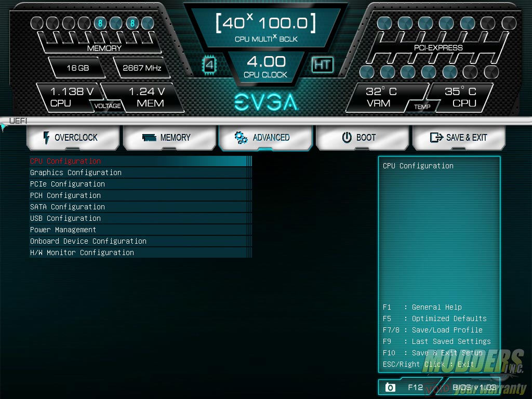Open the Overclock tab
This screenshot has width=532, height=399.
[x=73, y=137]
